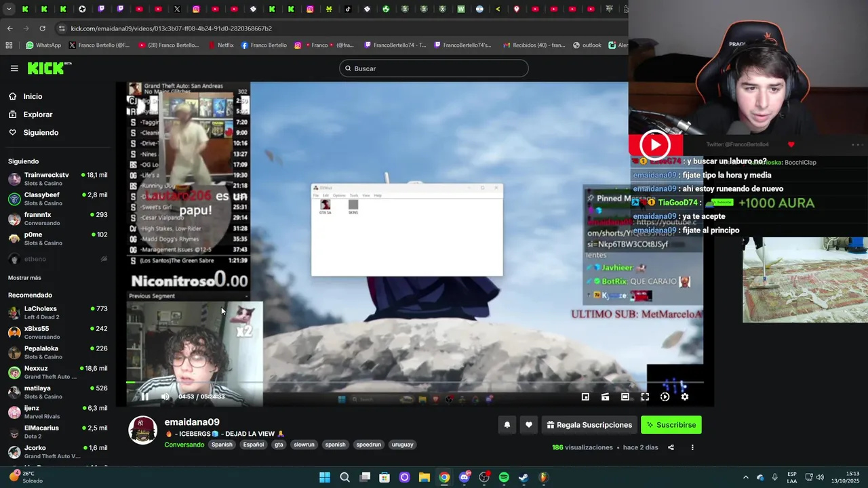Open playback speed control icon

665,397
